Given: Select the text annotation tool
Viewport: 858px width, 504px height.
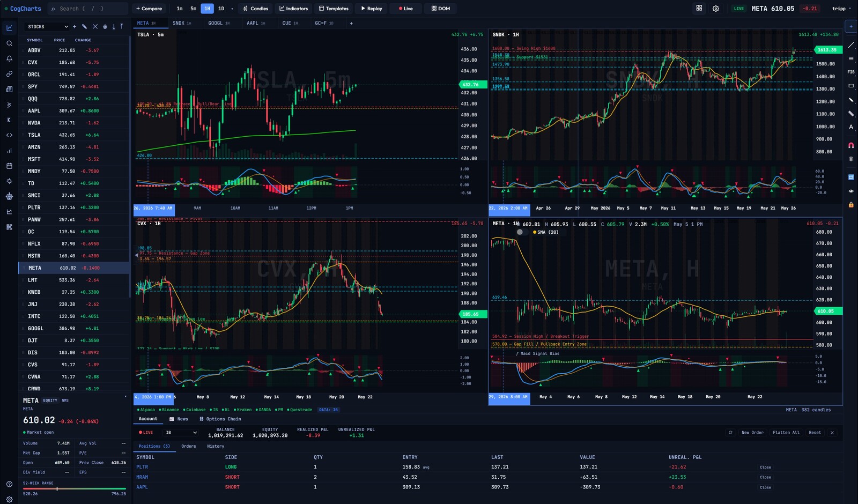Looking at the screenshot, I should [851, 127].
